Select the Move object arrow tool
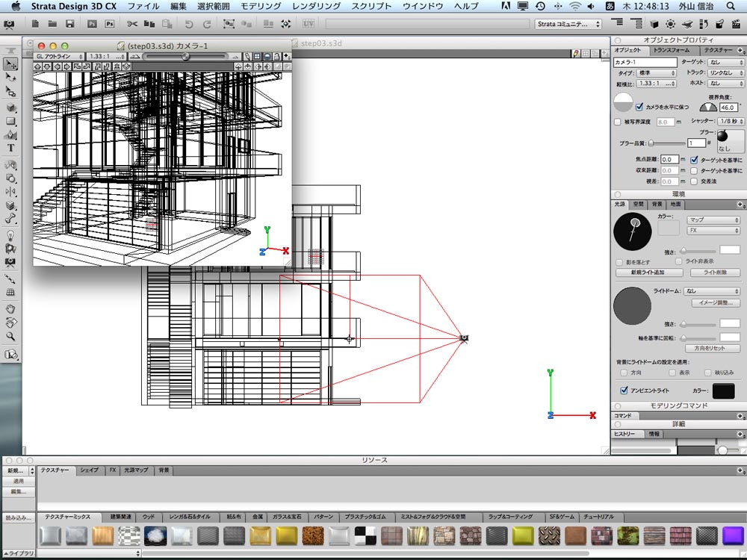Screen dimensions: 747x560 (x=10, y=63)
